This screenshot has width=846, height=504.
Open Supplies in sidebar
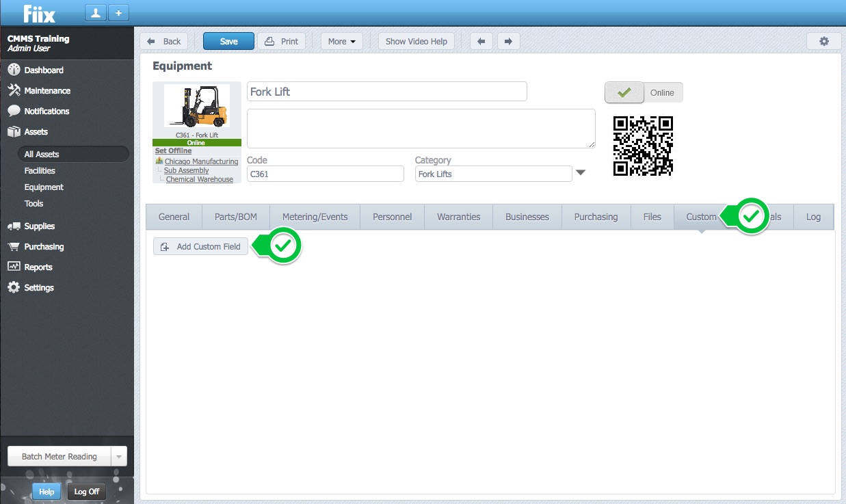[x=39, y=226]
